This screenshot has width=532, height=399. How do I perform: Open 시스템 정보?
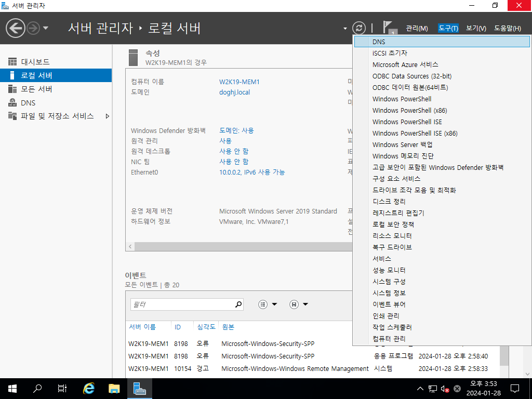point(442,293)
